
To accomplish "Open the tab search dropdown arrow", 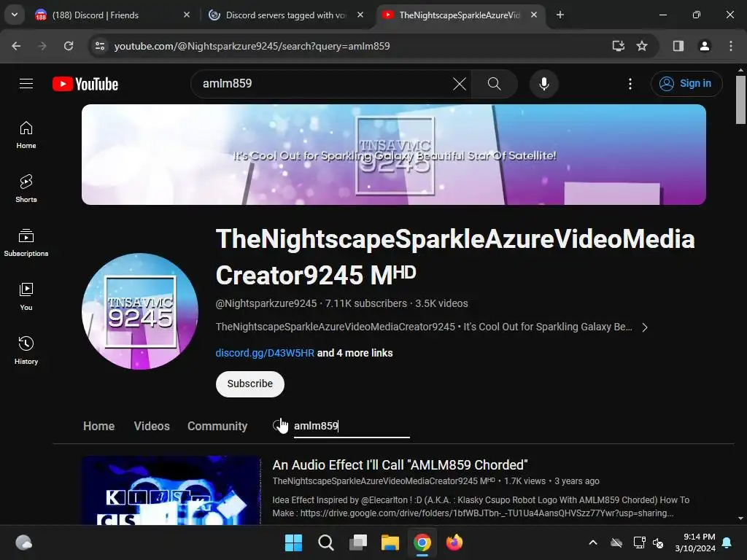I will (15, 15).
